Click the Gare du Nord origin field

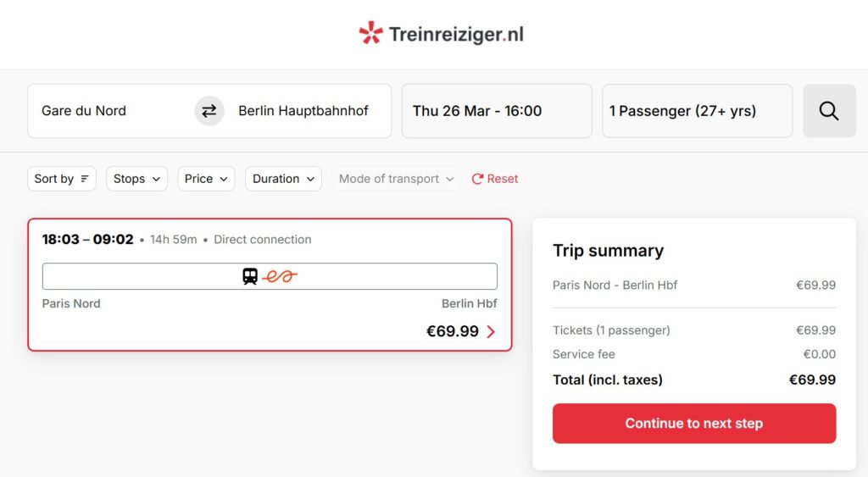click(110, 111)
